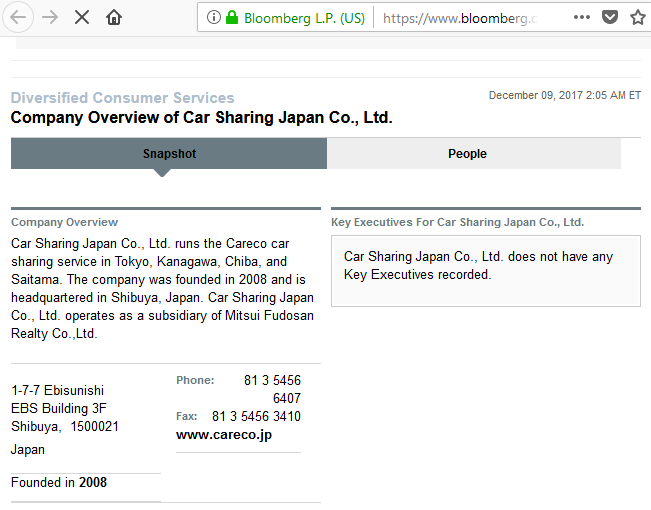Click the Fax: label
The image size is (651, 510).
point(186,417)
